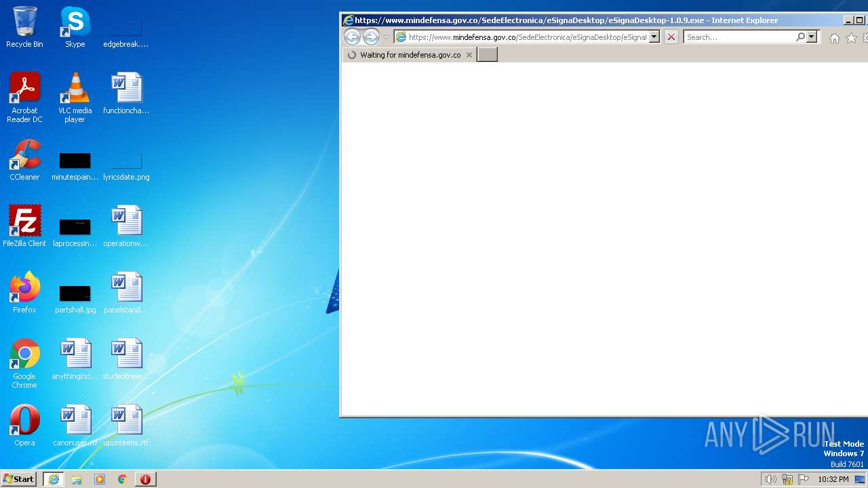Open Windows Media Player from taskbar
The width and height of the screenshot is (868, 488).
coord(100,479)
